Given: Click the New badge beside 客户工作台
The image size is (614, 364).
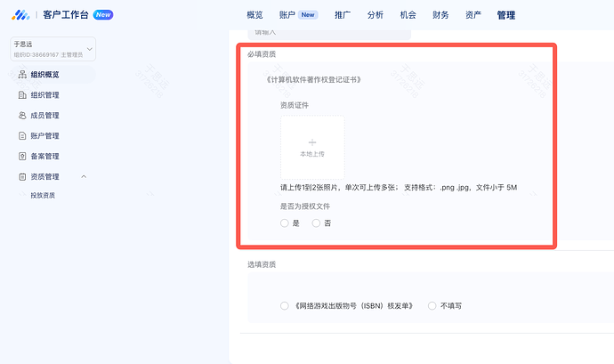Looking at the screenshot, I should click(103, 15).
